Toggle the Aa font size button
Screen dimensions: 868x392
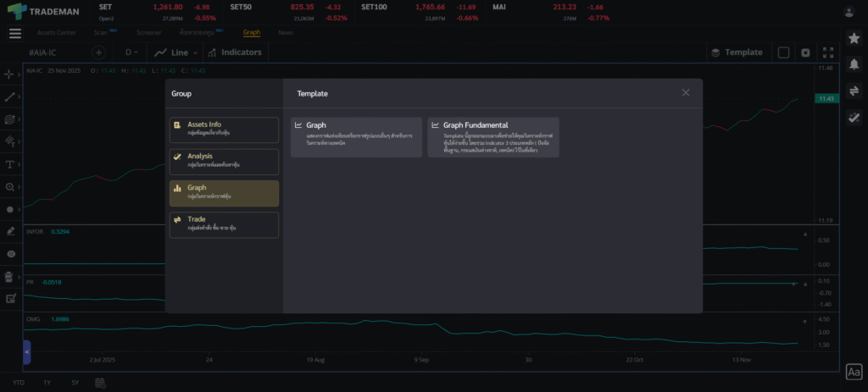coord(854,372)
